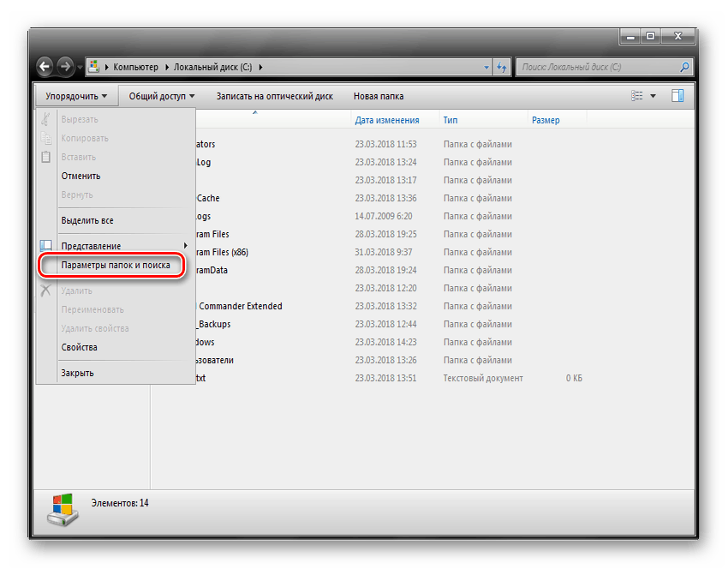Select Параметры папок и поиска menu item
Image resolution: width=728 pixels, height=569 pixels.
(x=116, y=266)
